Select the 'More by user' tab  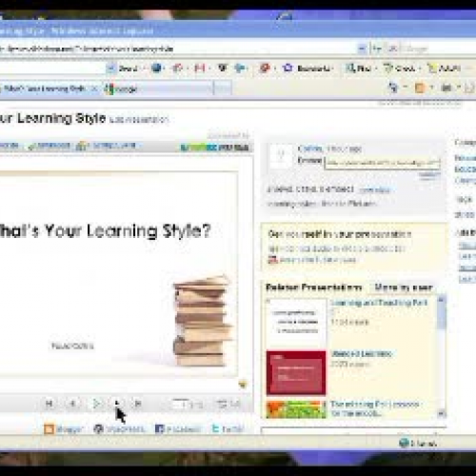pyautogui.click(x=403, y=288)
